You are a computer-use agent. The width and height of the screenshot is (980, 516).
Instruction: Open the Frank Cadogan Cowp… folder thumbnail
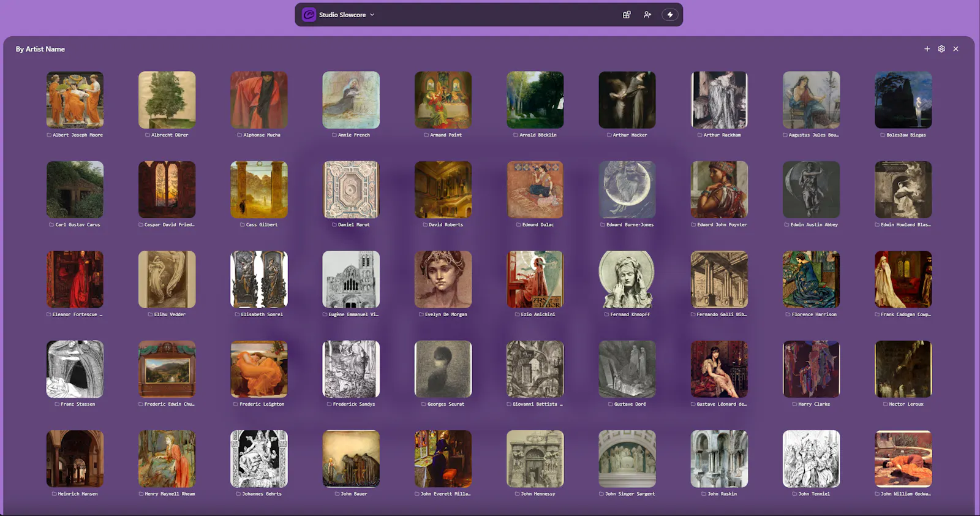click(x=903, y=279)
